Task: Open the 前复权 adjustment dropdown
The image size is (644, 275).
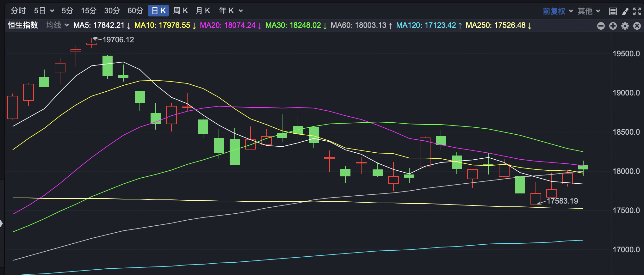Action: coord(558,11)
